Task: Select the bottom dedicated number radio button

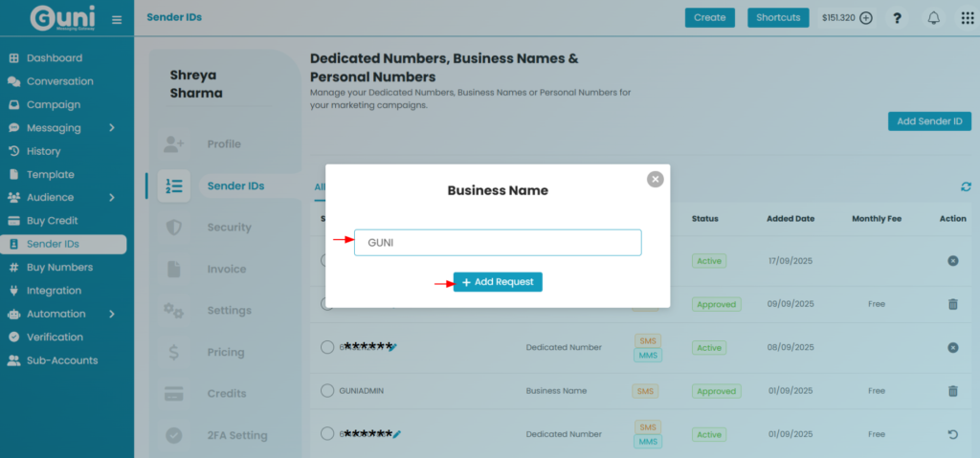Action: coord(327,435)
